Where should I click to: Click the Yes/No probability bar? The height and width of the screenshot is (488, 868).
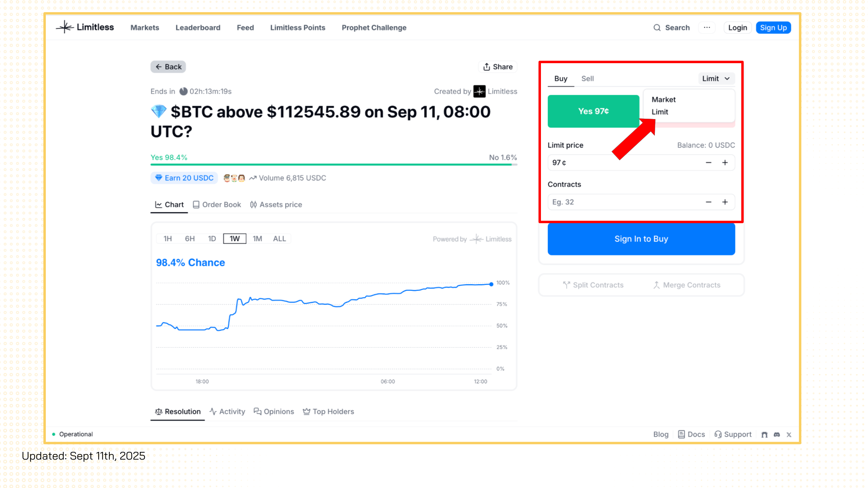334,165
